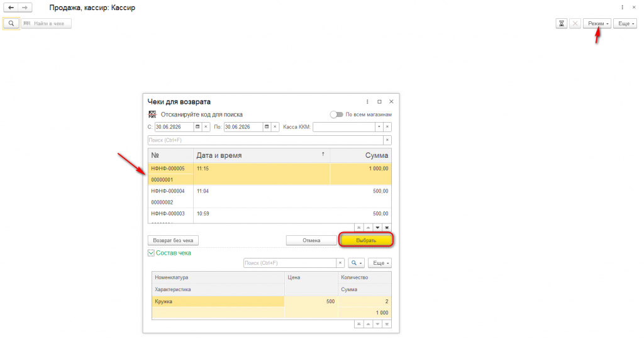Clear the receipts search field
This screenshot has width=644, height=339.
387,140
